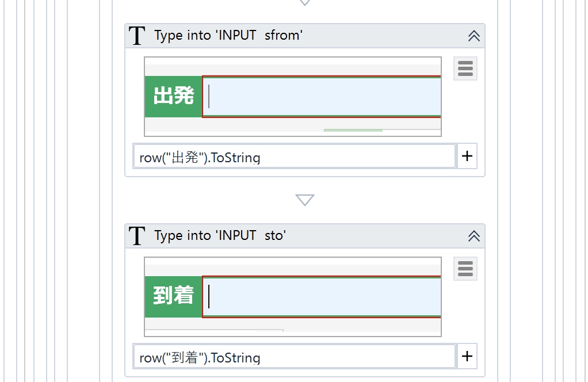This screenshot has height=382, width=588.
Task: Open the hamburger options menu for sto activity
Action: [x=465, y=269]
